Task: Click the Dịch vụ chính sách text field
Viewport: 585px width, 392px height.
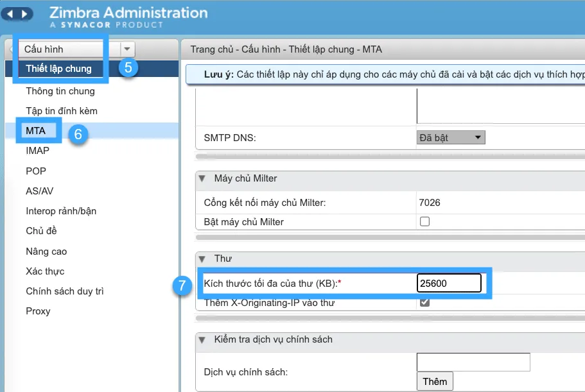Action: 473,362
